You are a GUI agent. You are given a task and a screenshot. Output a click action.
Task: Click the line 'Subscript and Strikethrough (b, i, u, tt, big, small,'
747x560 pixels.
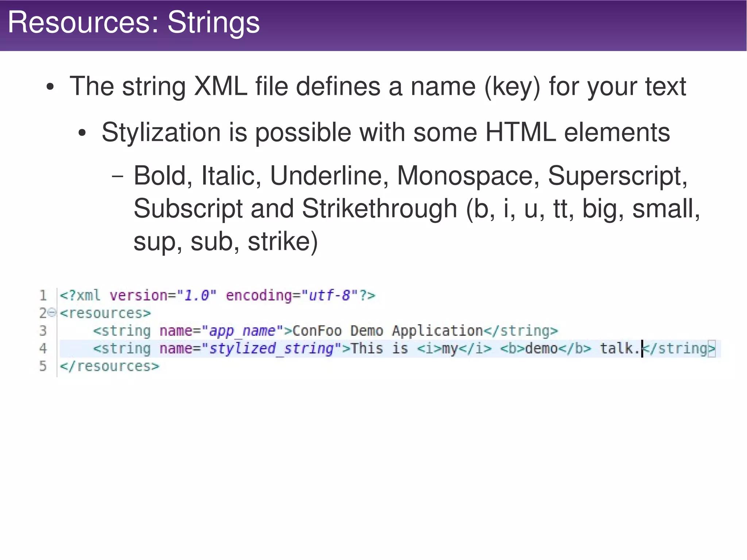417,209
